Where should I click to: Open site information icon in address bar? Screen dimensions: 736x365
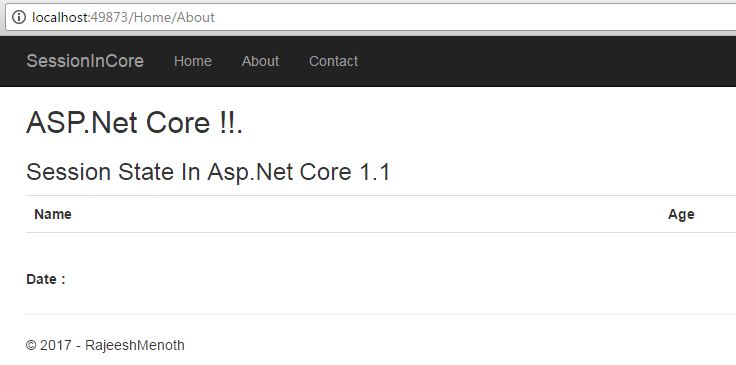point(19,17)
